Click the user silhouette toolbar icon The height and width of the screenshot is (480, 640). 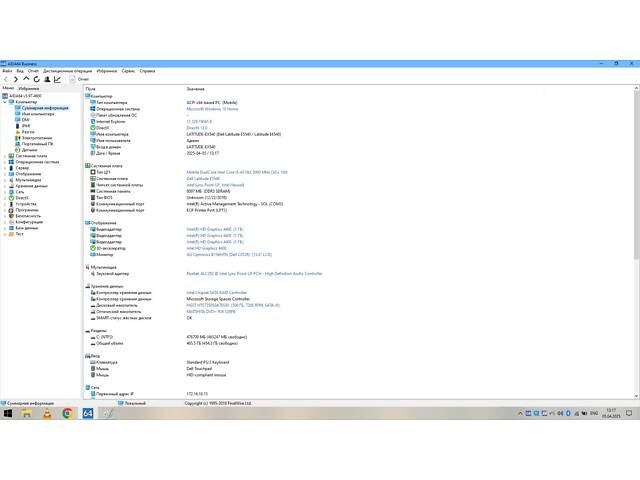click(x=47, y=79)
